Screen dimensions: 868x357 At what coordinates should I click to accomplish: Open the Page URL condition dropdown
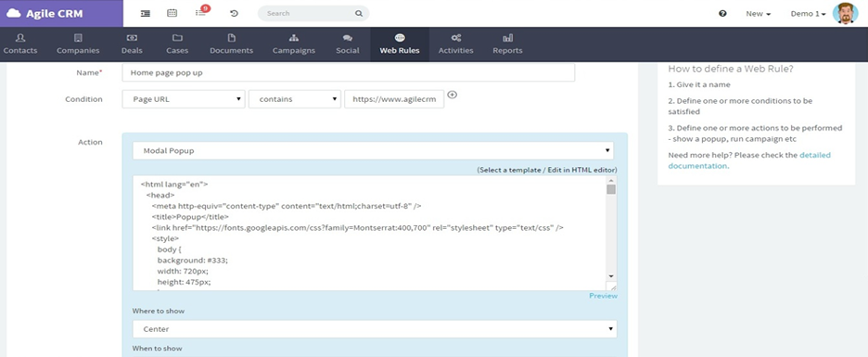point(184,99)
